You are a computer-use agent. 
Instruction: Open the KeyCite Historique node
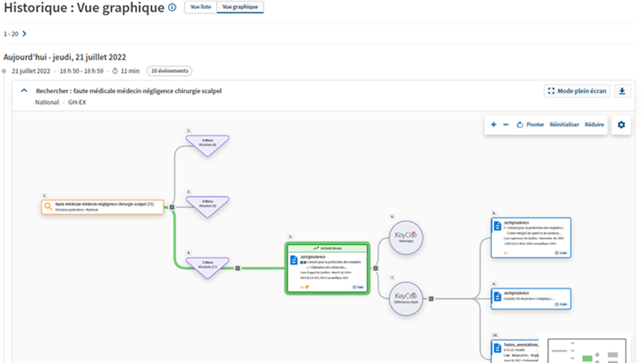click(406, 237)
